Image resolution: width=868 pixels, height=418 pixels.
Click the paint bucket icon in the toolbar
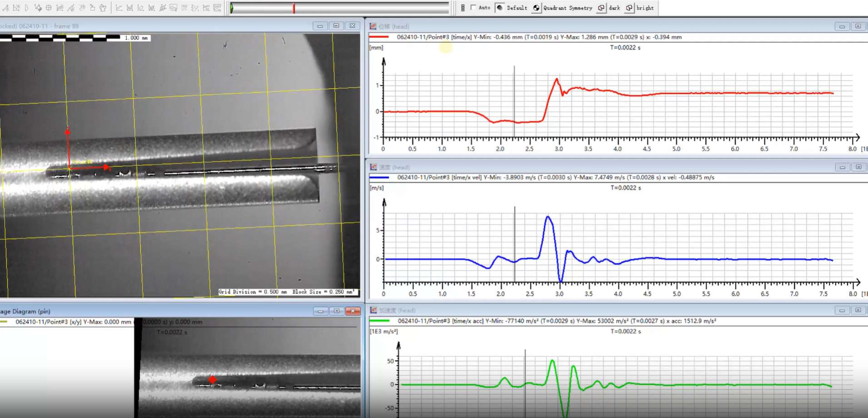pyautogui.click(x=38, y=8)
